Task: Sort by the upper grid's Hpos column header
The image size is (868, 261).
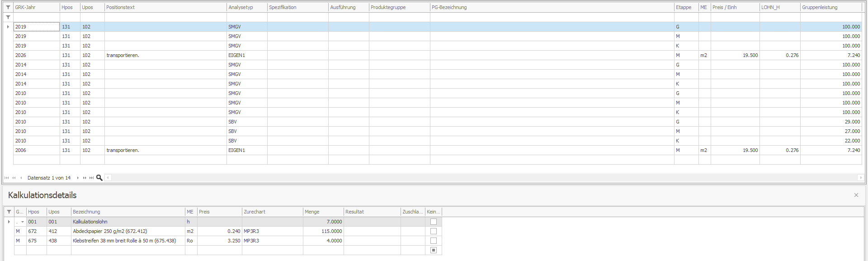Action: 70,7
